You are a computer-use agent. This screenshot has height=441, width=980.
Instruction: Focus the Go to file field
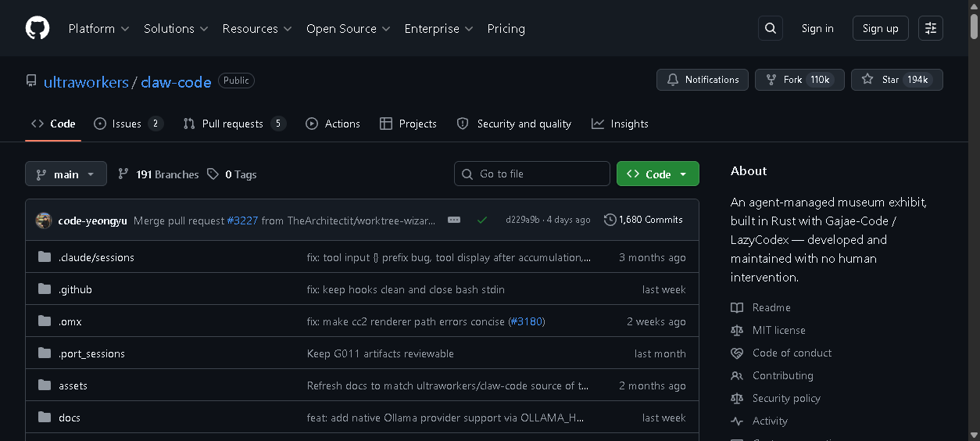(x=532, y=174)
